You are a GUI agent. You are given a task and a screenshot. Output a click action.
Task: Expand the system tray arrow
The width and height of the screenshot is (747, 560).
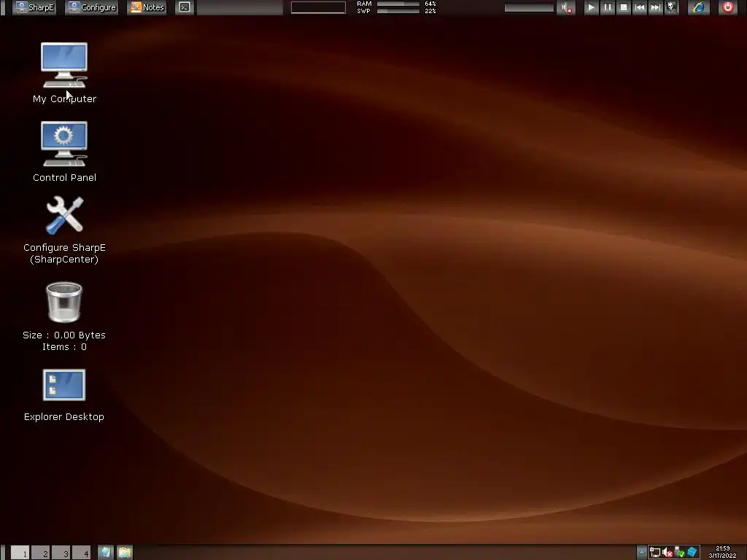(x=642, y=553)
